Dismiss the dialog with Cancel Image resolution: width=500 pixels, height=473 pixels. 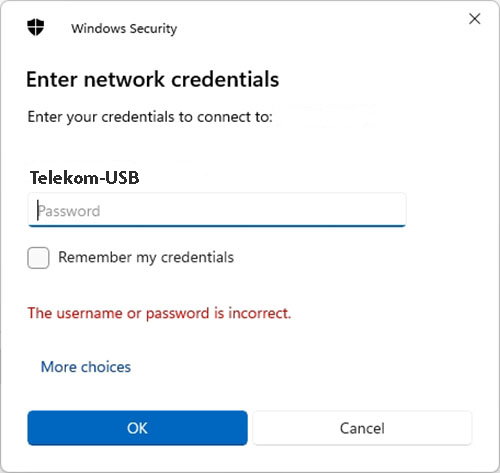362,428
